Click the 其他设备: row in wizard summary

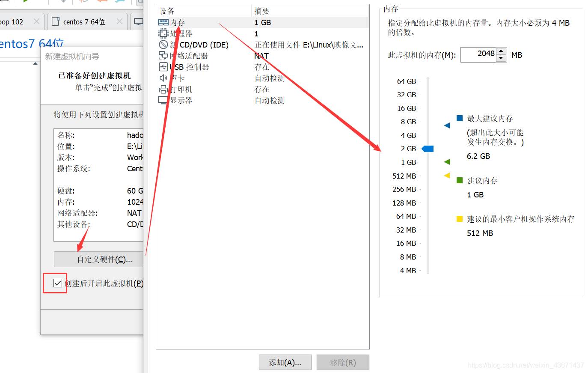tap(99, 224)
